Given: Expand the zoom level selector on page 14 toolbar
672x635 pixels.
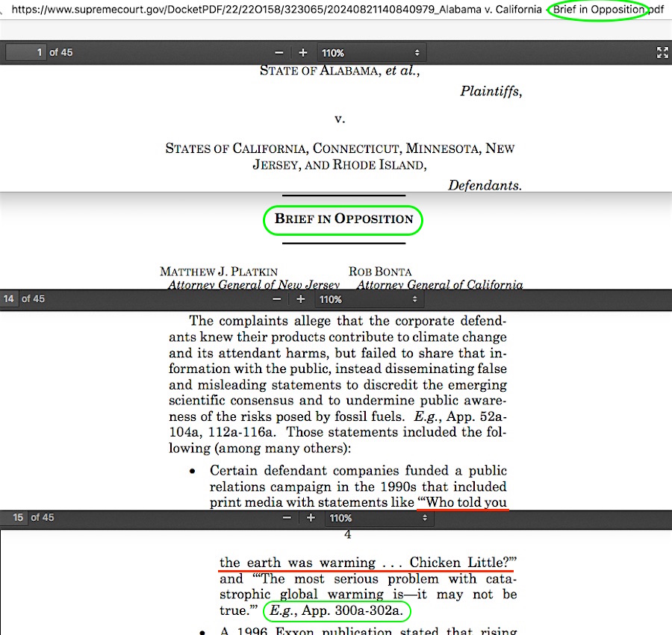Looking at the screenshot, I should [x=368, y=299].
